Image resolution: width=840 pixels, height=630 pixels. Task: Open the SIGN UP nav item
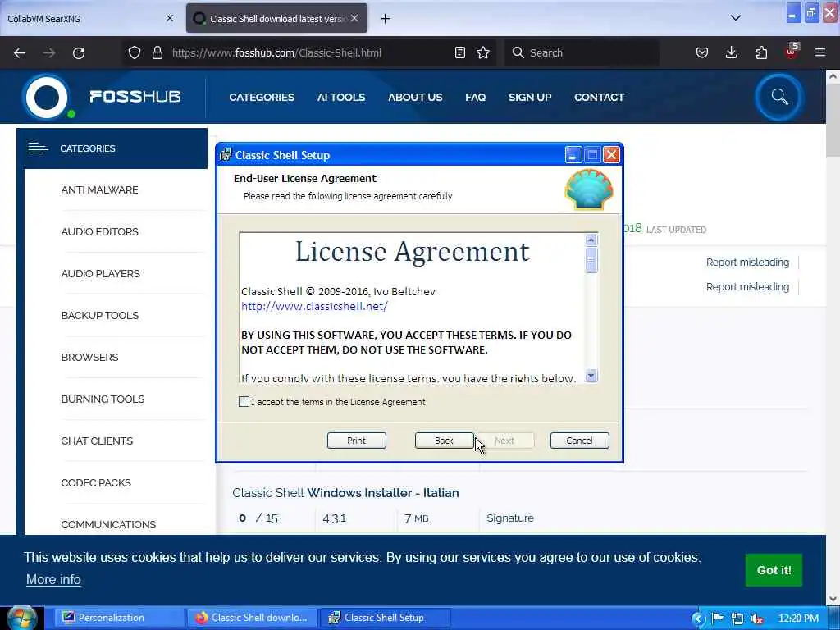pyautogui.click(x=530, y=97)
